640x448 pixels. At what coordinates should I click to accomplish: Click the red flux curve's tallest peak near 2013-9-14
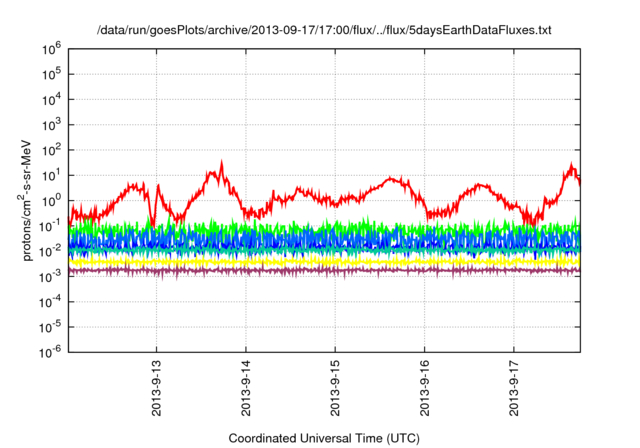[x=222, y=164]
